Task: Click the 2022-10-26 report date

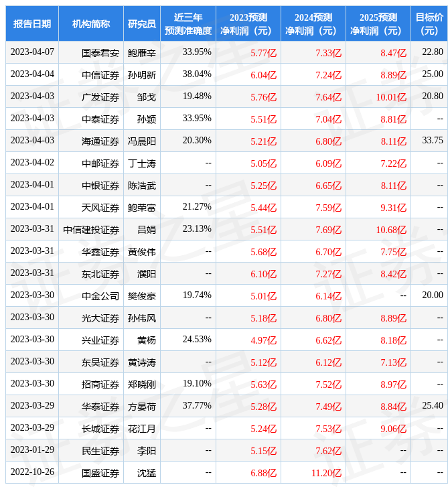Action: [x=32, y=472]
